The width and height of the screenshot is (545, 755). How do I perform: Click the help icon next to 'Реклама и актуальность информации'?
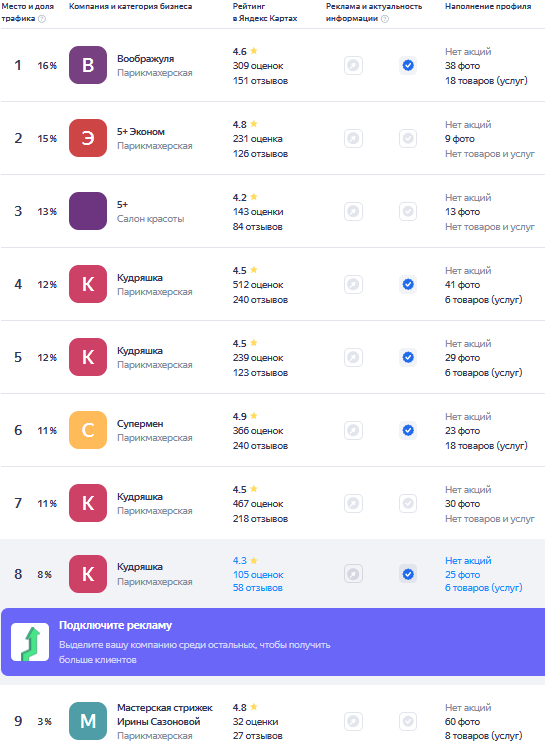click(385, 19)
